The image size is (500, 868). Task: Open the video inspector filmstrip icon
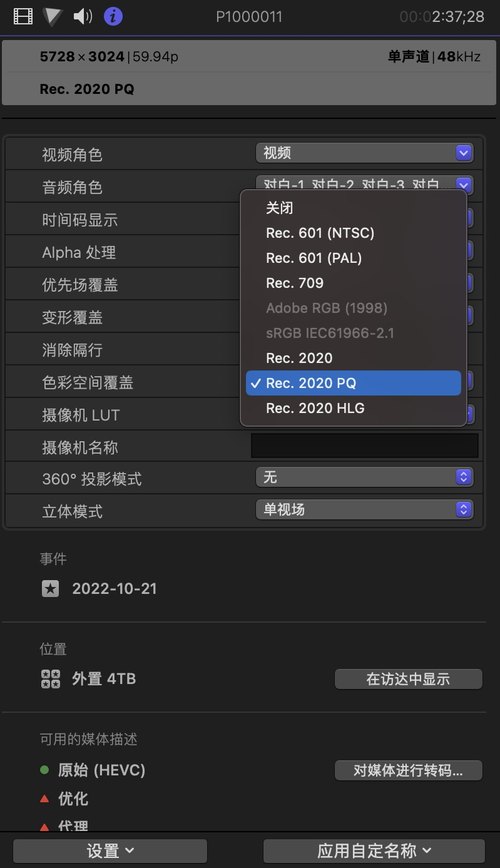point(23,17)
